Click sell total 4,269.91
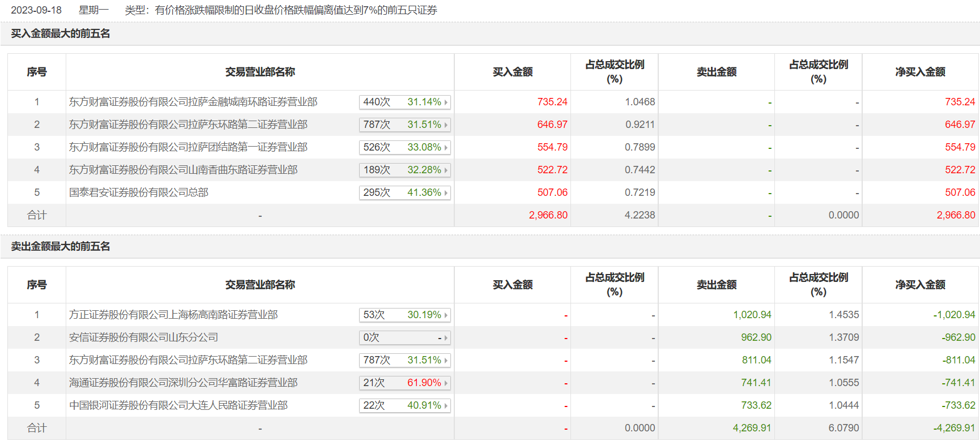This screenshot has height=441, width=980. point(752,428)
